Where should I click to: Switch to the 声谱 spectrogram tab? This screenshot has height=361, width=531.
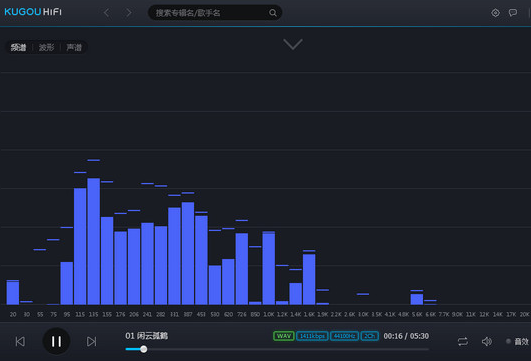click(x=74, y=47)
